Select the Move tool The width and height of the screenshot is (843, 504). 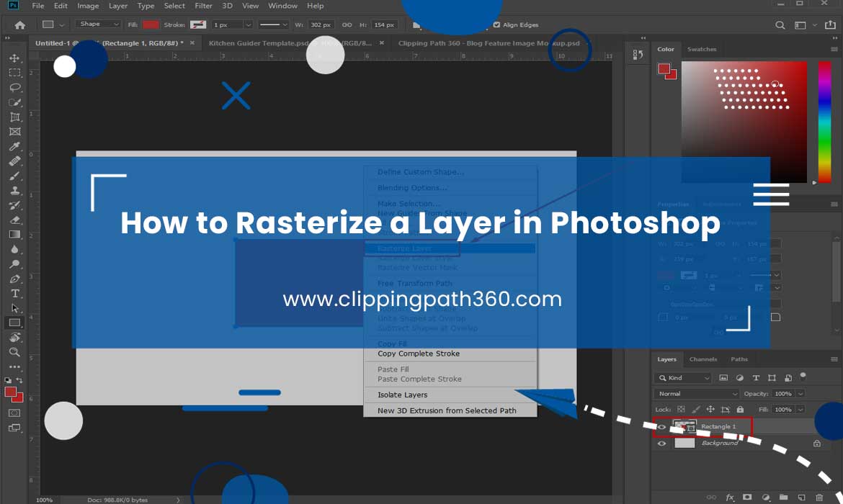pyautogui.click(x=14, y=58)
